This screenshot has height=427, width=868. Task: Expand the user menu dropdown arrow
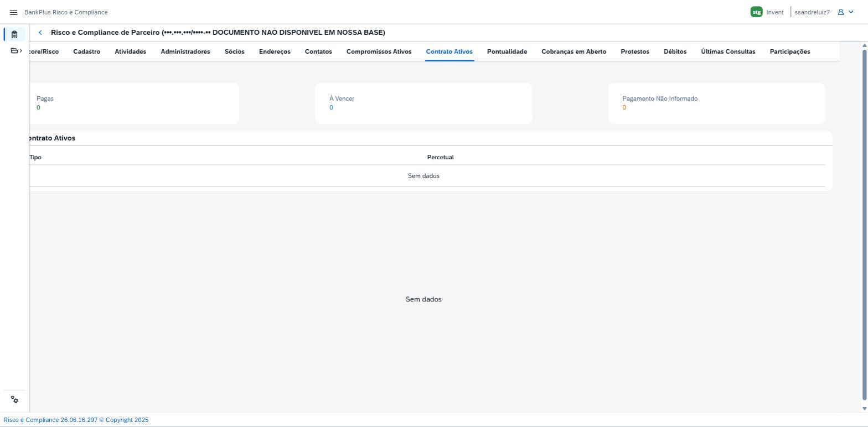point(851,12)
